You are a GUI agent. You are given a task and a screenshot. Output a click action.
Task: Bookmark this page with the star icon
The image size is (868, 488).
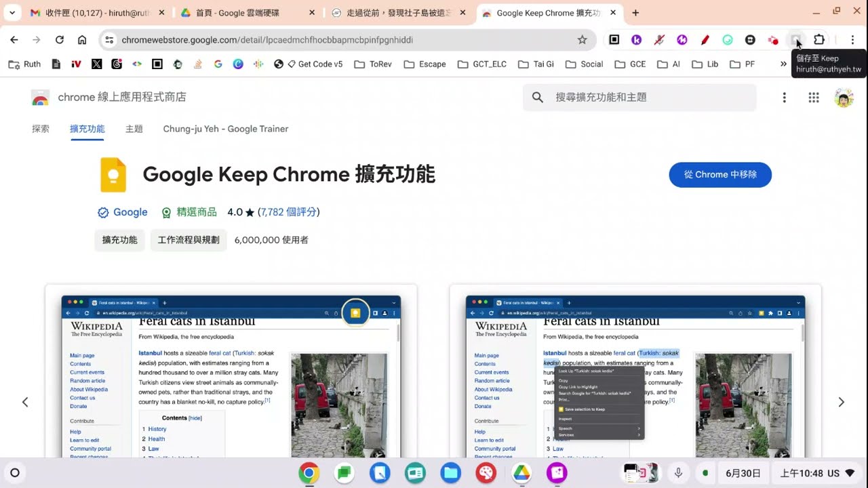(582, 40)
